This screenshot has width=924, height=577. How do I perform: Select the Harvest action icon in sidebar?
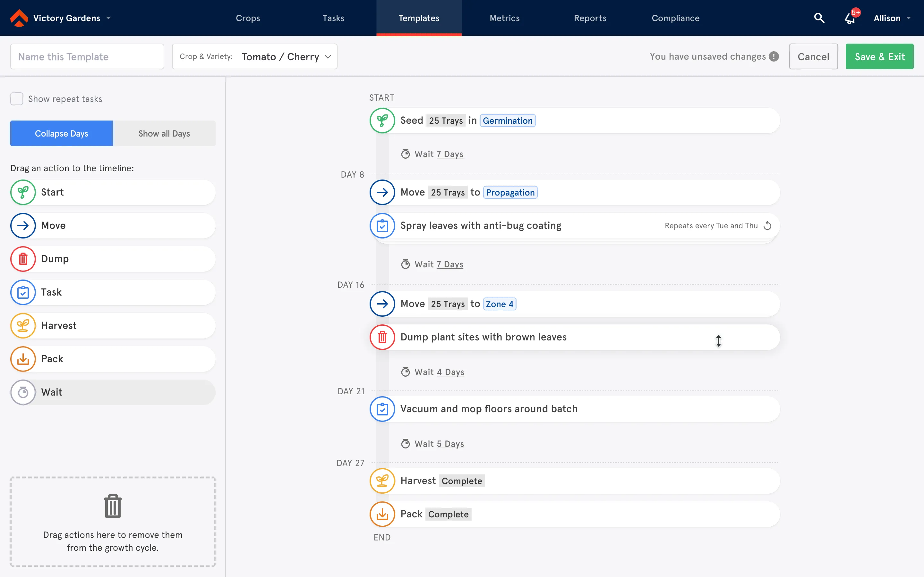coord(23,325)
